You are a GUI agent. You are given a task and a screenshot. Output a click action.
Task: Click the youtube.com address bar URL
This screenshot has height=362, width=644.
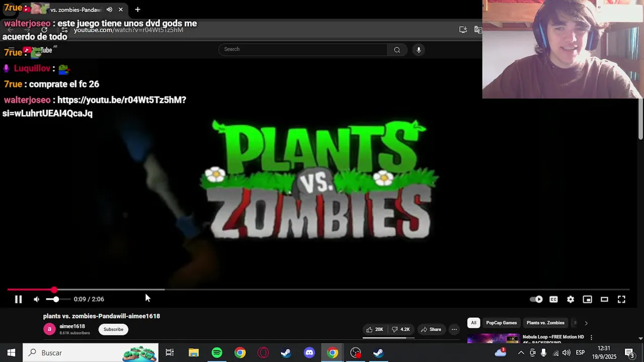pos(128,30)
